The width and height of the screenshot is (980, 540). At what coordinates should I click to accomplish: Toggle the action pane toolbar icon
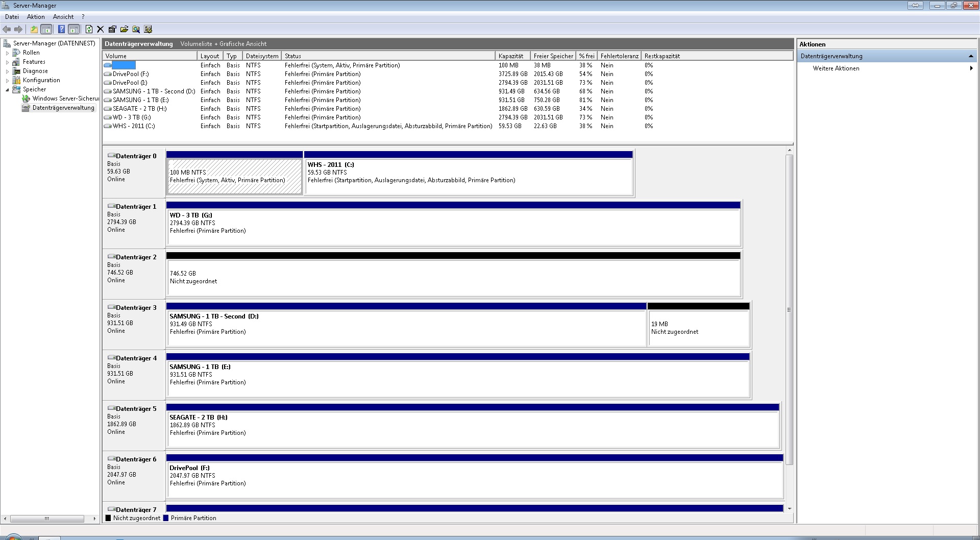pos(73,29)
